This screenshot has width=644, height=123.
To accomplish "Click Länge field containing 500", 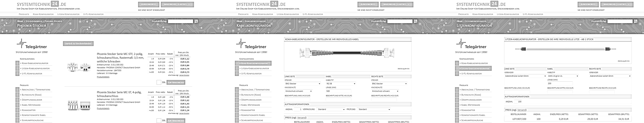I will point(338,91).
